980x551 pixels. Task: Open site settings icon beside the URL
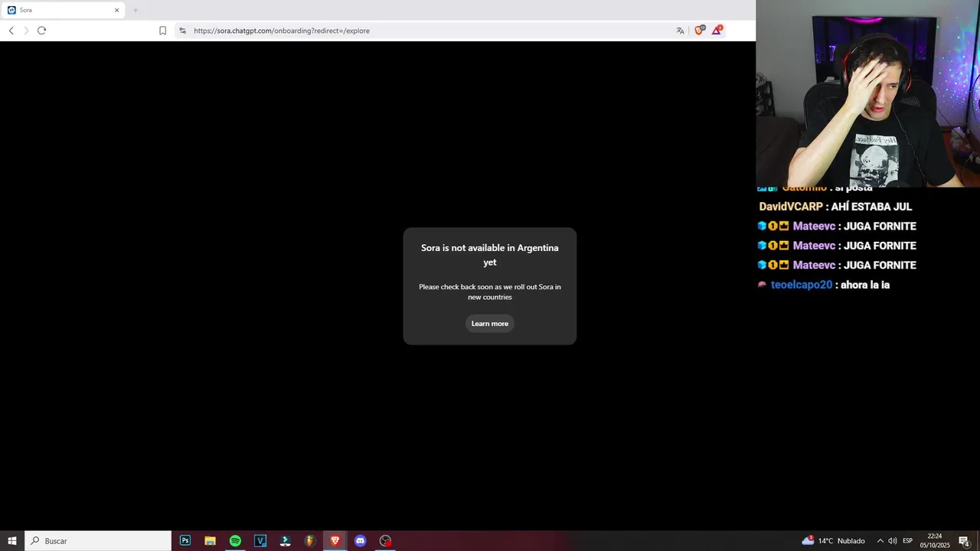pyautogui.click(x=182, y=31)
